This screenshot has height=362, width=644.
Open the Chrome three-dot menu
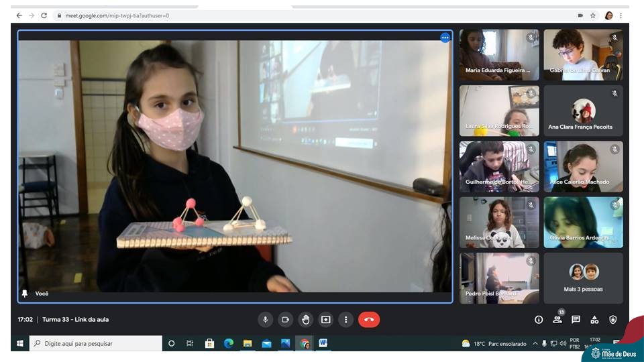coord(621,15)
